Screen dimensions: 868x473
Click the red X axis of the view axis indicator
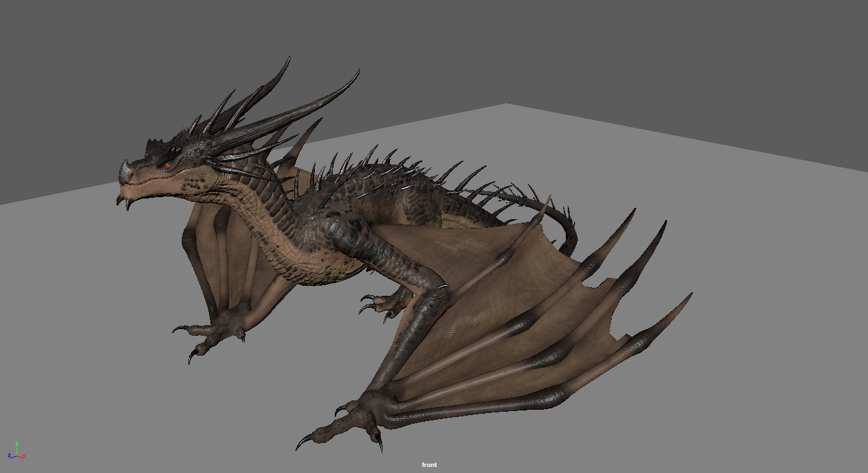click(x=23, y=456)
